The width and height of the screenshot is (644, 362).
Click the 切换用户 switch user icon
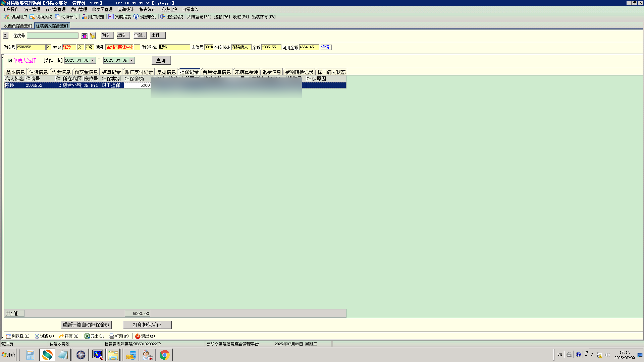(7, 17)
